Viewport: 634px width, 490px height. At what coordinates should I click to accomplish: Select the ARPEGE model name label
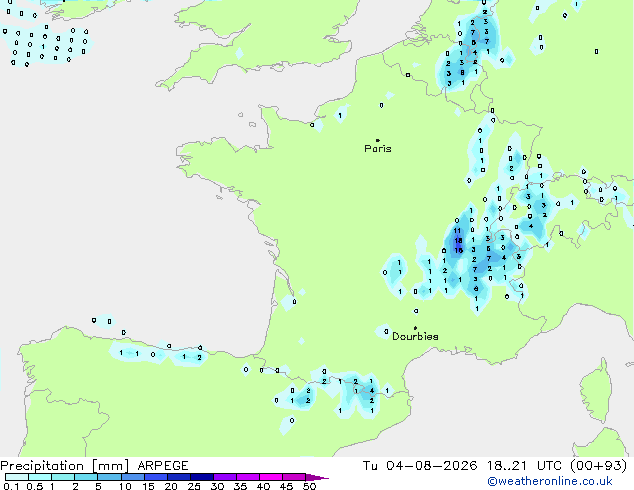point(163,466)
